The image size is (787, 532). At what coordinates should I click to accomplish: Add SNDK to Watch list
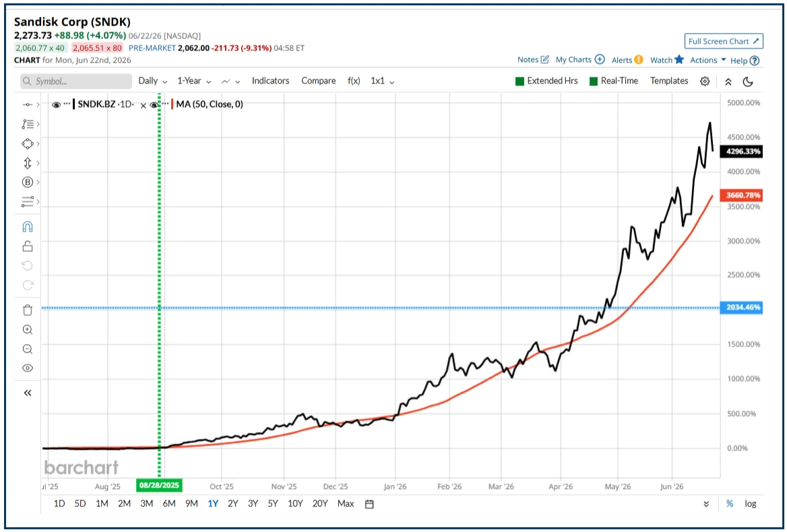[x=667, y=60]
